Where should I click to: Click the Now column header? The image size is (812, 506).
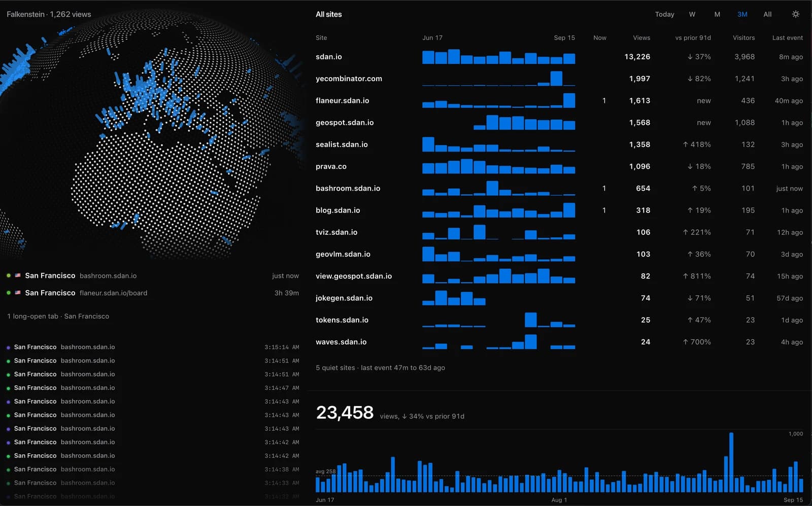(x=600, y=38)
